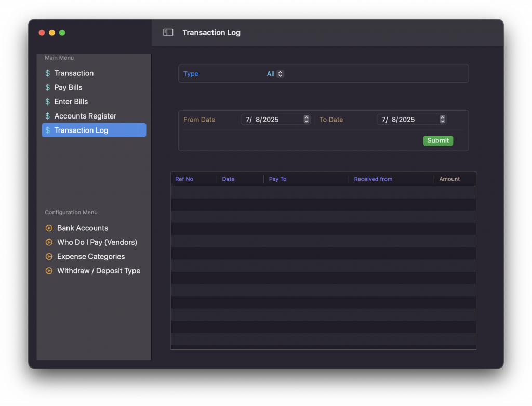The image size is (532, 406).
Task: Open Accounts Register from Main Menu
Action: 85,116
